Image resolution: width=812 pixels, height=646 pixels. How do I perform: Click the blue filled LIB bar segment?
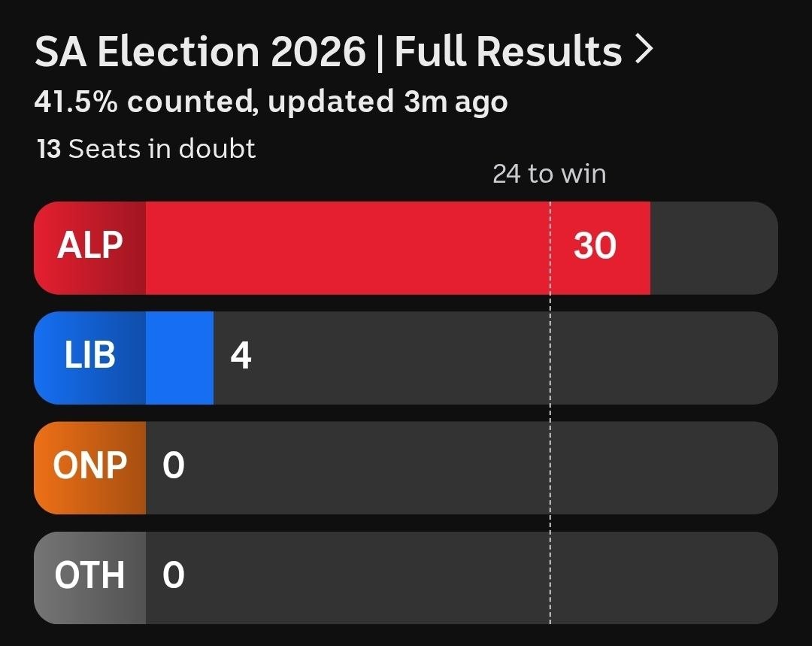coord(180,356)
